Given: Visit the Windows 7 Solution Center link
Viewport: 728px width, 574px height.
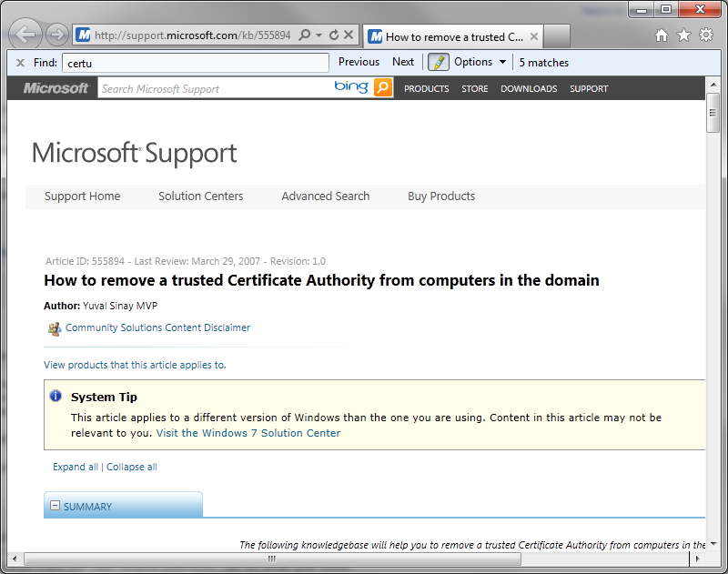Looking at the screenshot, I should [248, 433].
